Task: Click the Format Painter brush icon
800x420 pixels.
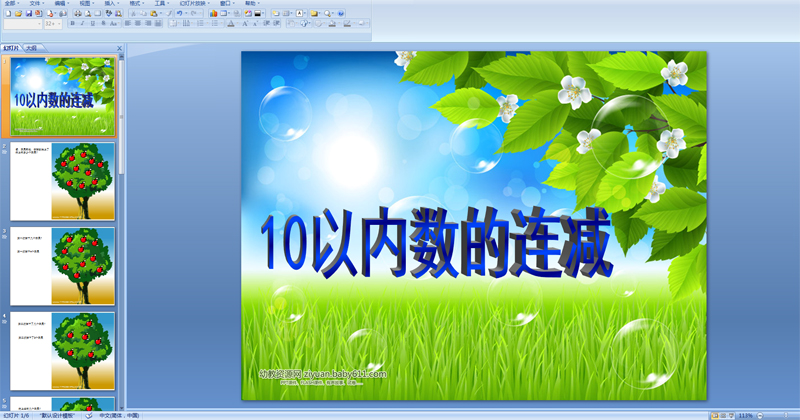Action: click(x=169, y=14)
